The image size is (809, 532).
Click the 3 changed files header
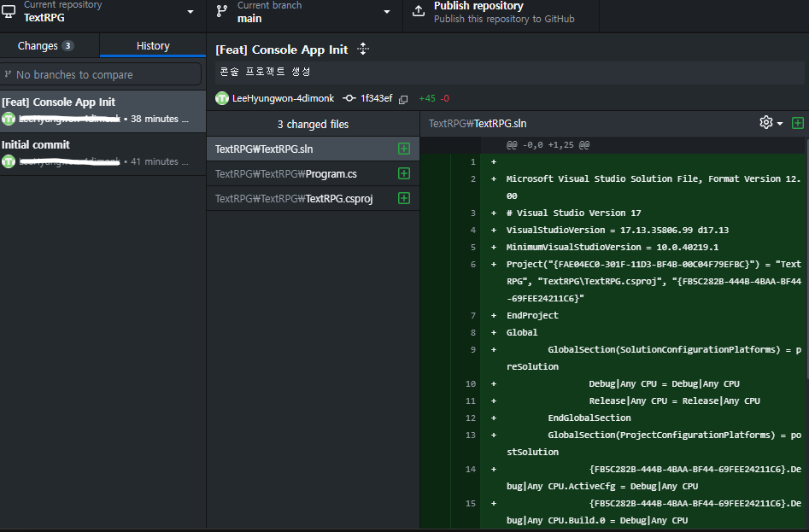coord(313,124)
